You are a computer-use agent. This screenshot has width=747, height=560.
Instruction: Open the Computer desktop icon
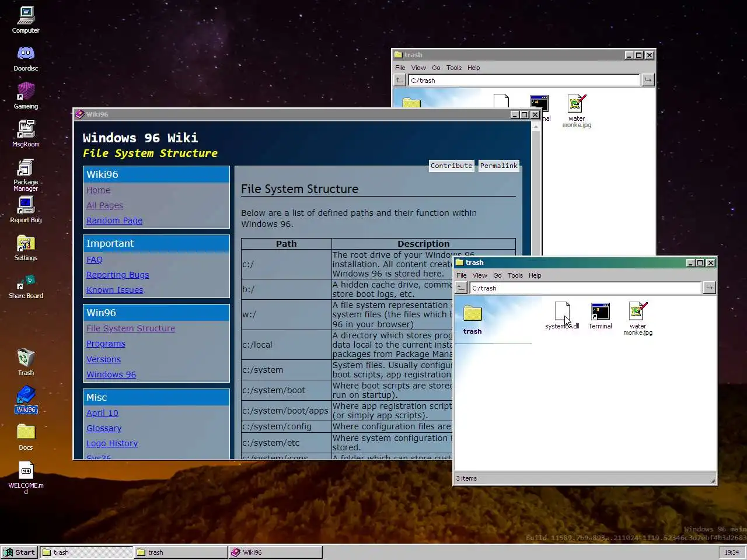[26, 20]
